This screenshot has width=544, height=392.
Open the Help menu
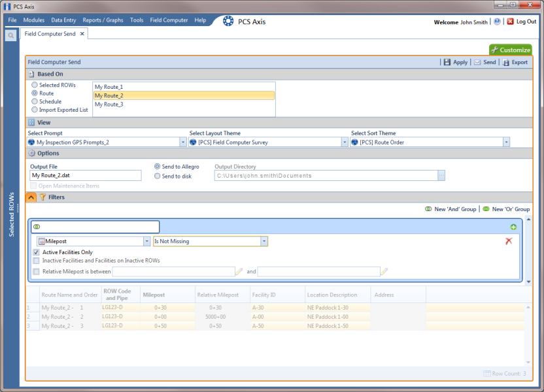[200, 20]
